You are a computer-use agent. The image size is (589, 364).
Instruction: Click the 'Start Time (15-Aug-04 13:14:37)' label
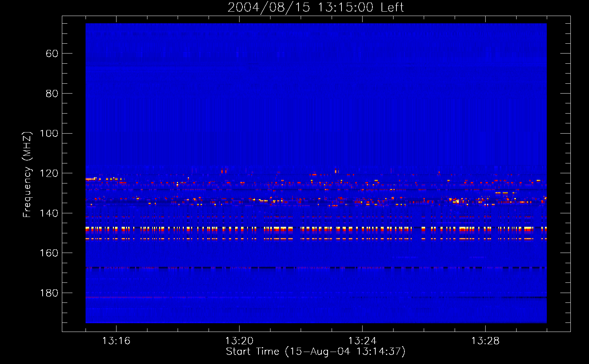316,352
